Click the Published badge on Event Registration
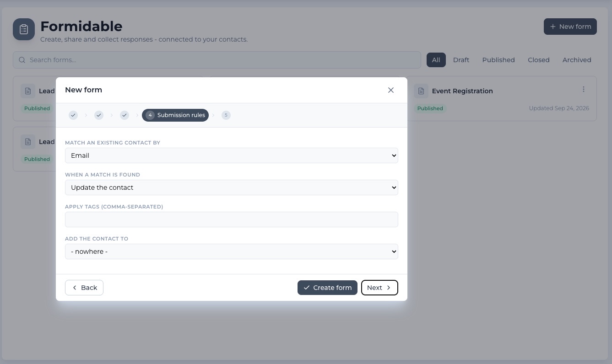612x364 pixels. tap(430, 108)
